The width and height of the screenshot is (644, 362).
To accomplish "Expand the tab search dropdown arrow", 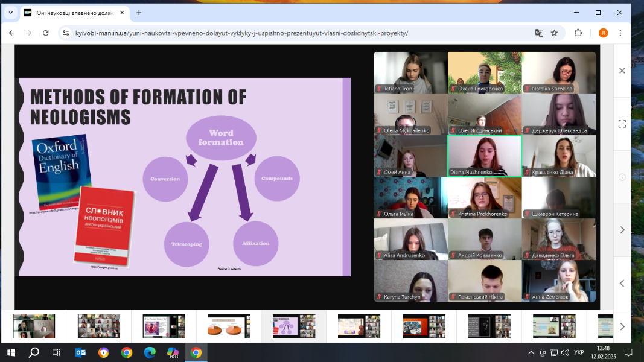I will tap(10, 13).
